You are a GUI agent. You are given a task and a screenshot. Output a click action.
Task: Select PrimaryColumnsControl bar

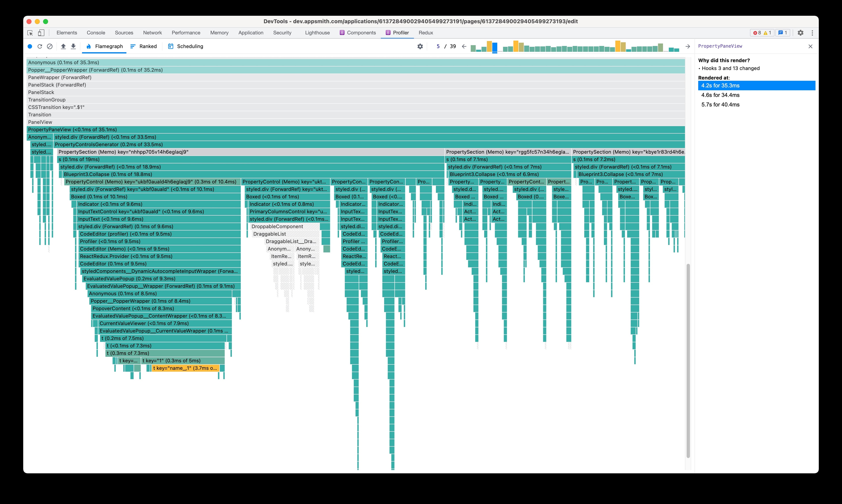(x=289, y=212)
